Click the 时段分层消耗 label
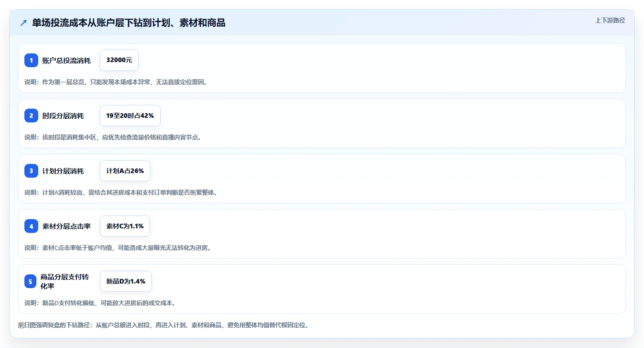This screenshot has height=348, width=644. 63,116
